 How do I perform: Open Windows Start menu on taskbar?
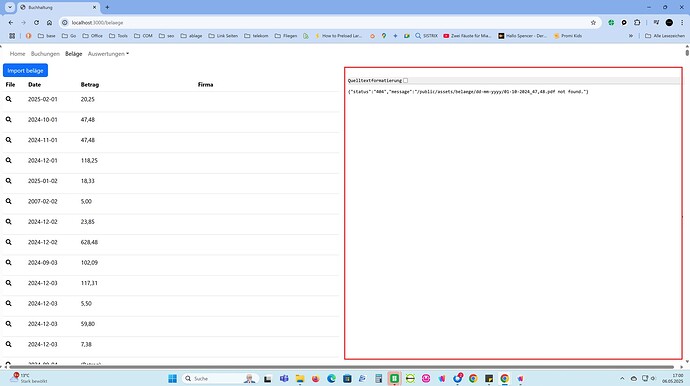click(172, 379)
